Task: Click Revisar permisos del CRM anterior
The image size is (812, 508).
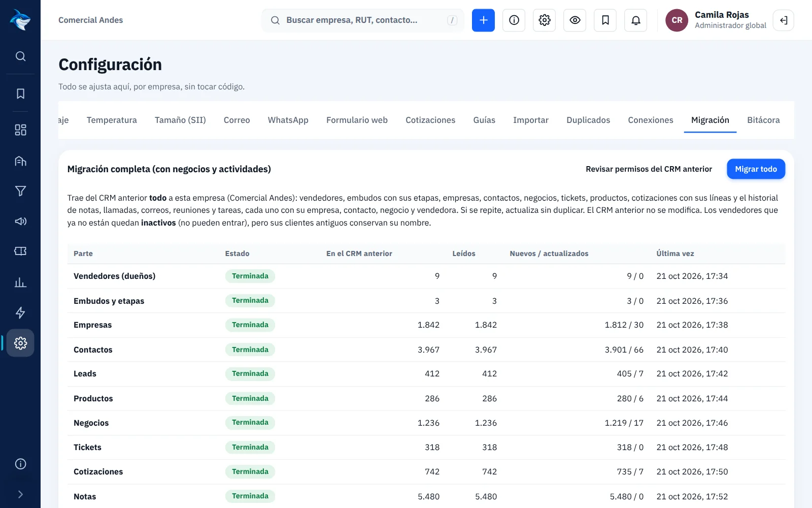Action: (x=649, y=169)
